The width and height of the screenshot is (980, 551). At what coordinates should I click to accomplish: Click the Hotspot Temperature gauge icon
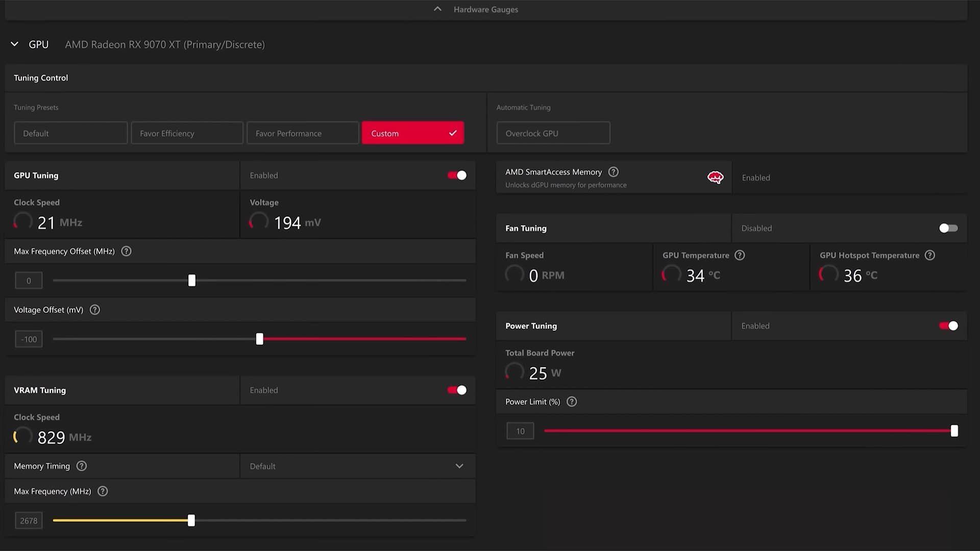tap(829, 274)
